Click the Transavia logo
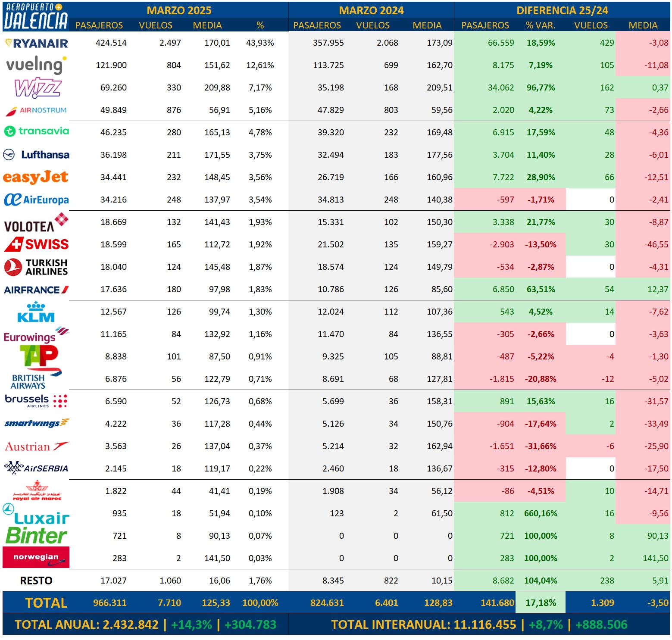Screen dimensions: 672x640 [36, 131]
